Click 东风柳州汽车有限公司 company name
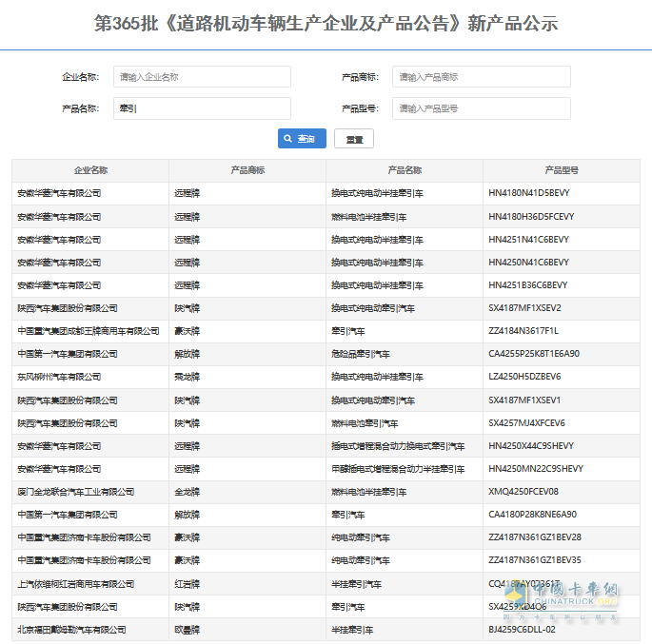Image resolution: width=652 pixels, height=644 pixels. [59, 377]
